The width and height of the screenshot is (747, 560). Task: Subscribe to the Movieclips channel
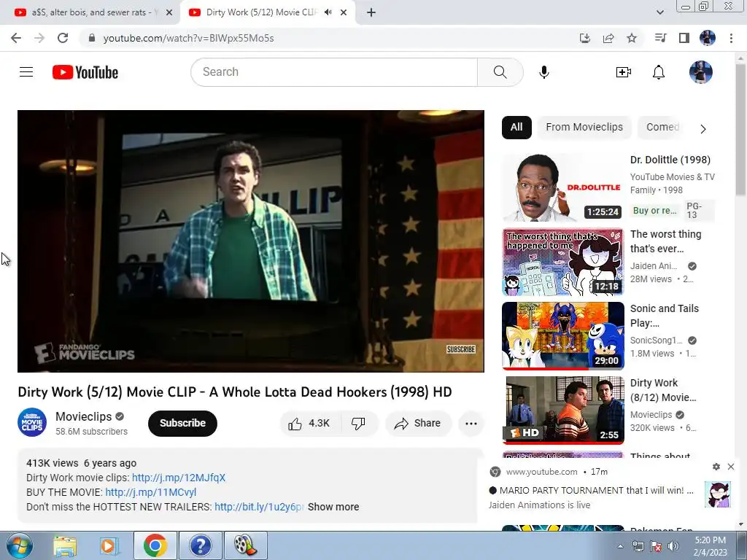(182, 424)
